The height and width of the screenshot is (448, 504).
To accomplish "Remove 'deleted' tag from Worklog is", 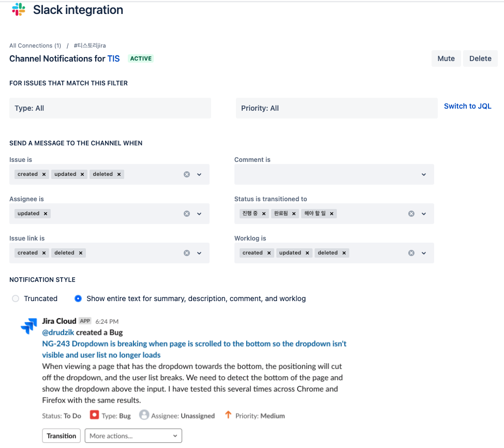I will [x=344, y=253].
